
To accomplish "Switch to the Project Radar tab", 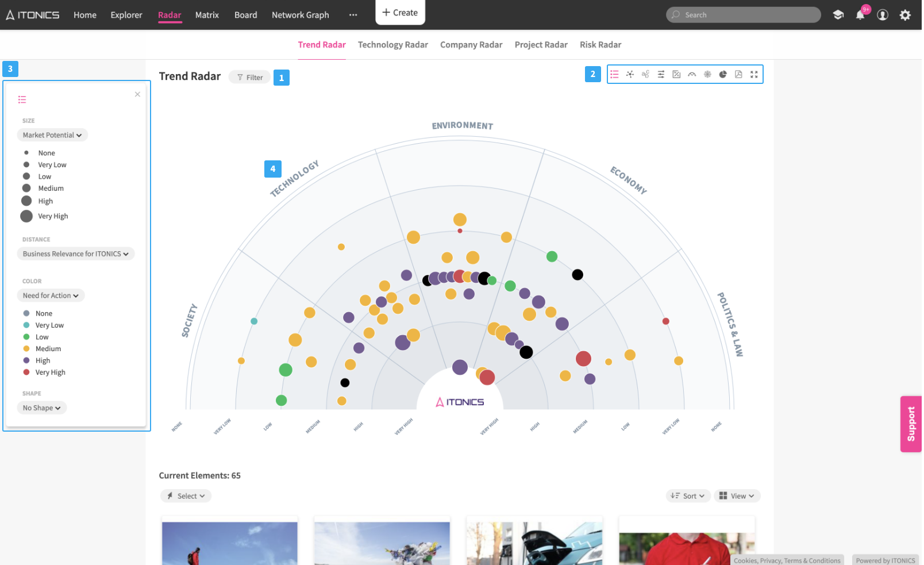I will (541, 45).
